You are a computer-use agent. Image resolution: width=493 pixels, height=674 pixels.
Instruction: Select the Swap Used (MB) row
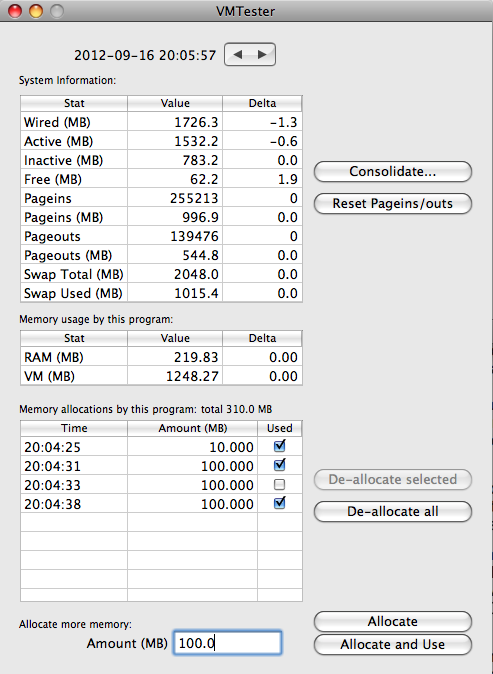tap(161, 293)
